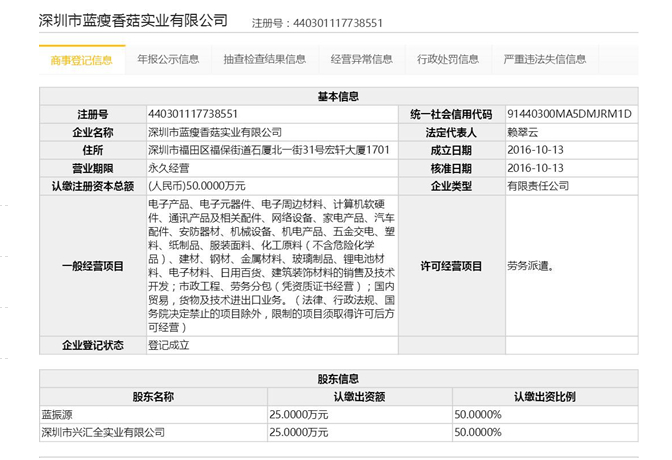672x460 pixels.
Task: Switch to the 严重违法失信信息 tab
Action: (x=545, y=60)
